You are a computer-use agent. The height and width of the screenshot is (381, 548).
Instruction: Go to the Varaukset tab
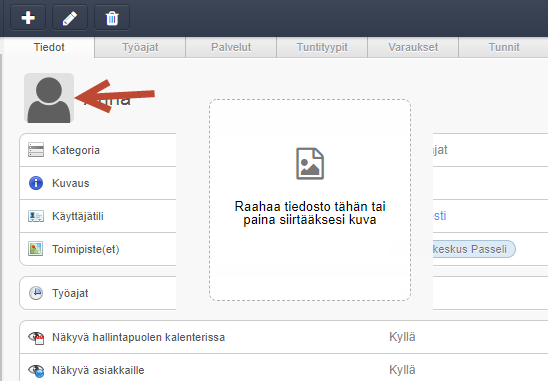(x=413, y=47)
